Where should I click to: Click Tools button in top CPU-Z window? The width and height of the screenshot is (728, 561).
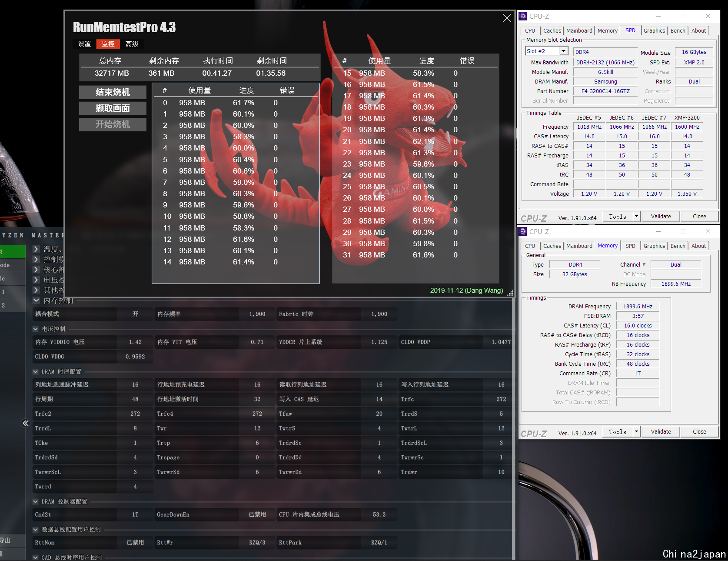(618, 217)
